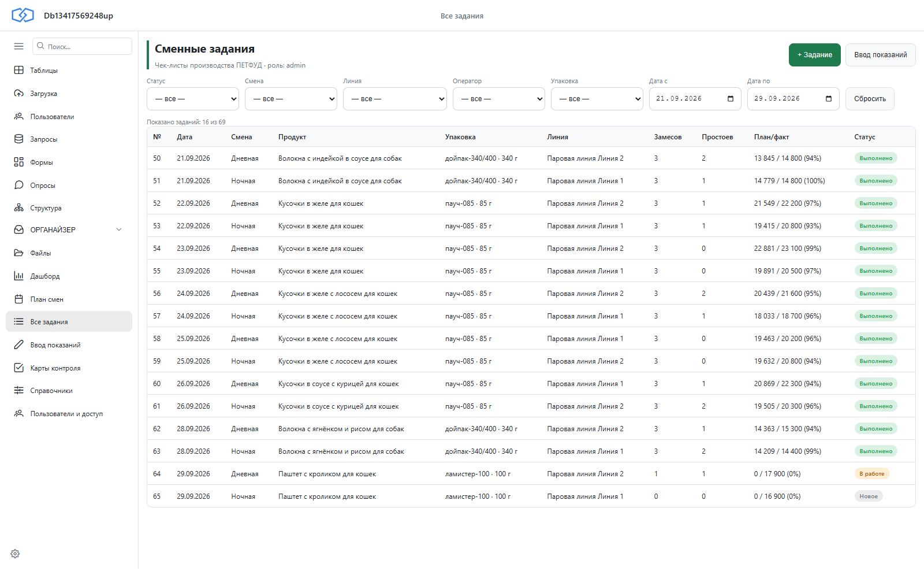The height and width of the screenshot is (578, 924).
Task: Expand the ОРГАНАЙЗЕР section
Action: tap(69, 229)
